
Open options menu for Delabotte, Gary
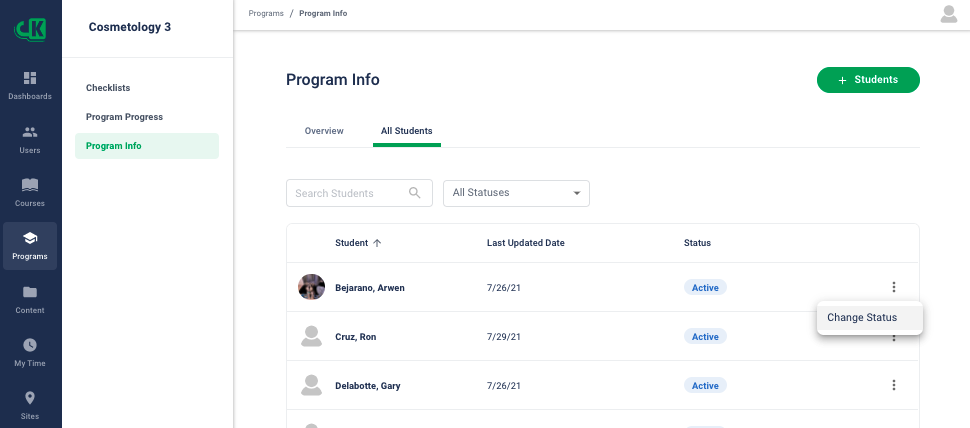(893, 385)
